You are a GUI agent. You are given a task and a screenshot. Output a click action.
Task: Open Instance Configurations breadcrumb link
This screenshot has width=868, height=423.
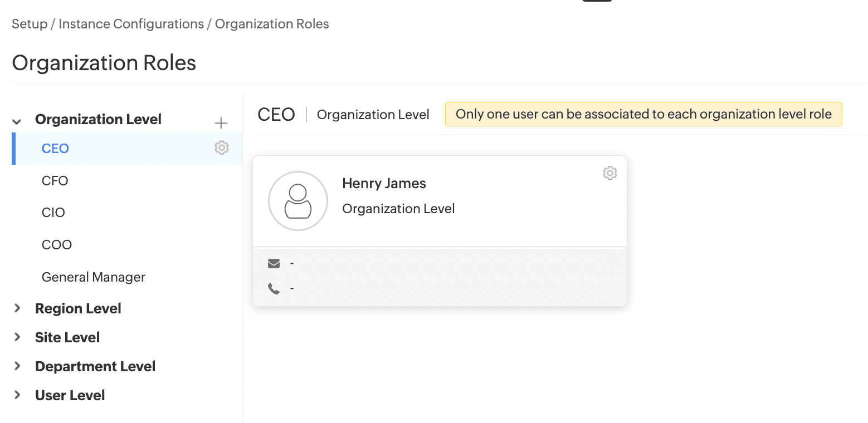(131, 24)
